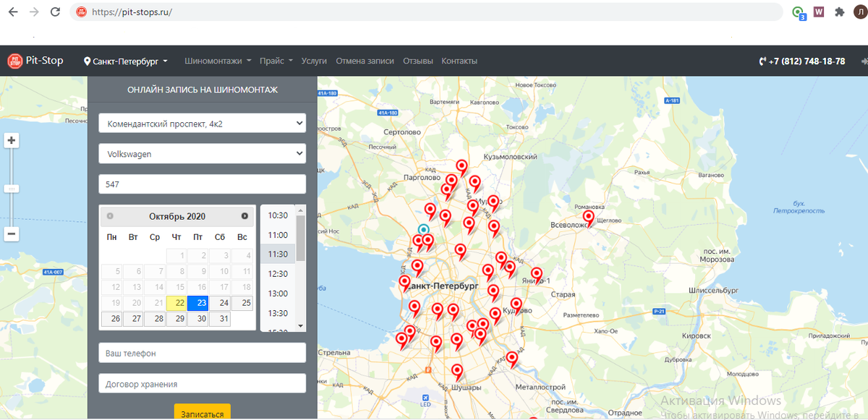Click the field containing 547
The height and width of the screenshot is (420, 868).
(x=203, y=184)
